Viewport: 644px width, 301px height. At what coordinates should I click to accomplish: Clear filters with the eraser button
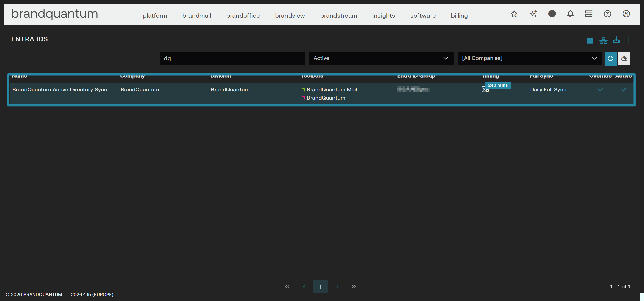(624, 59)
